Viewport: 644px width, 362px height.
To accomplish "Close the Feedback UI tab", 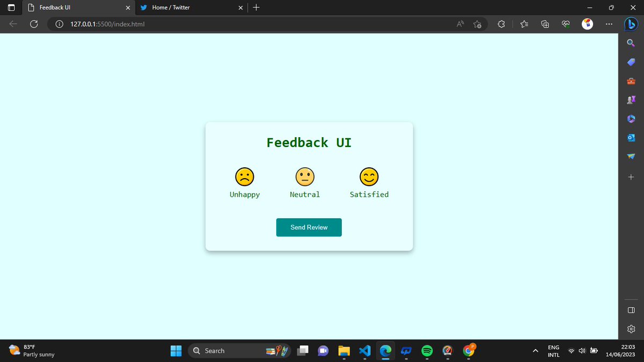I will (x=128, y=8).
